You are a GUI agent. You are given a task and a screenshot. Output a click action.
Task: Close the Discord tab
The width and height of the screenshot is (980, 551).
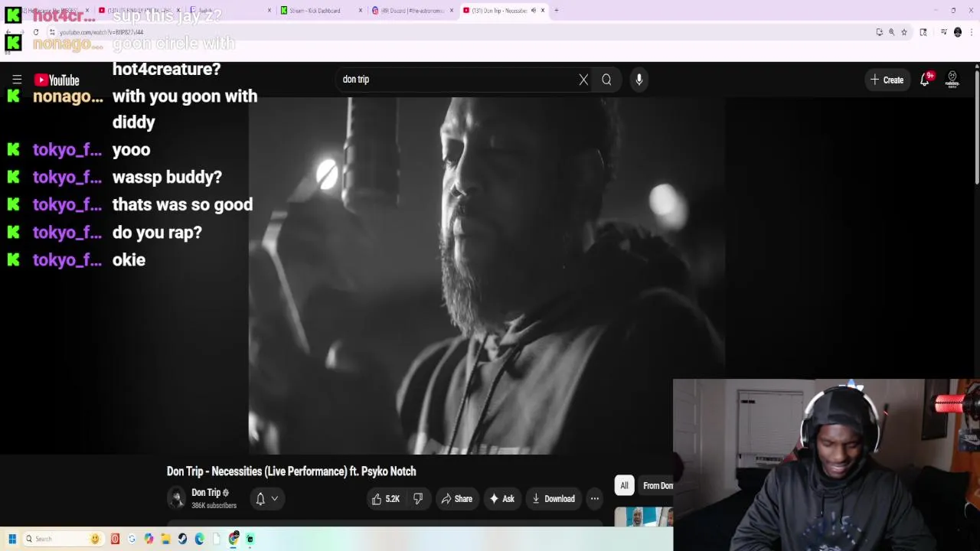(x=452, y=11)
